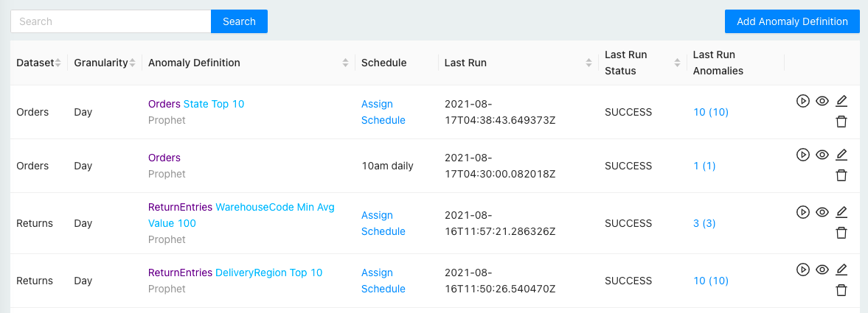View anomalies for Orders State Top 10 row
Image resolution: width=868 pixels, height=313 pixels.
(822, 101)
